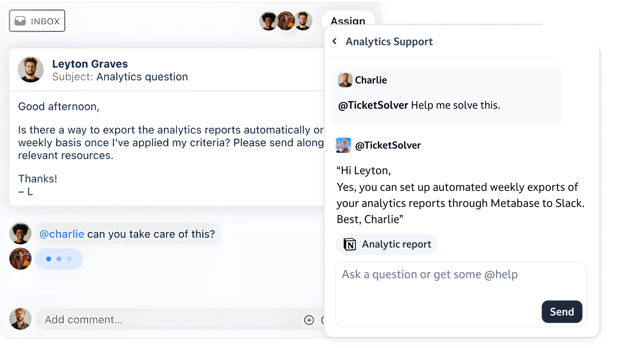Click the @charlie mention link
Image resolution: width=644 pixels, height=348 pixels.
click(x=62, y=234)
